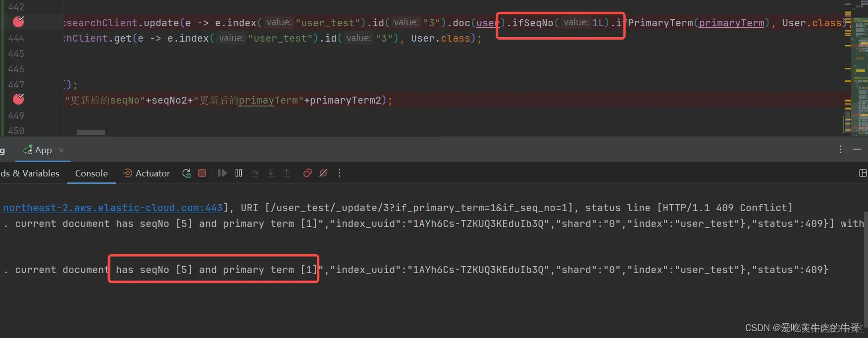
Task: Click line number 449 in gutter
Action: (16, 115)
